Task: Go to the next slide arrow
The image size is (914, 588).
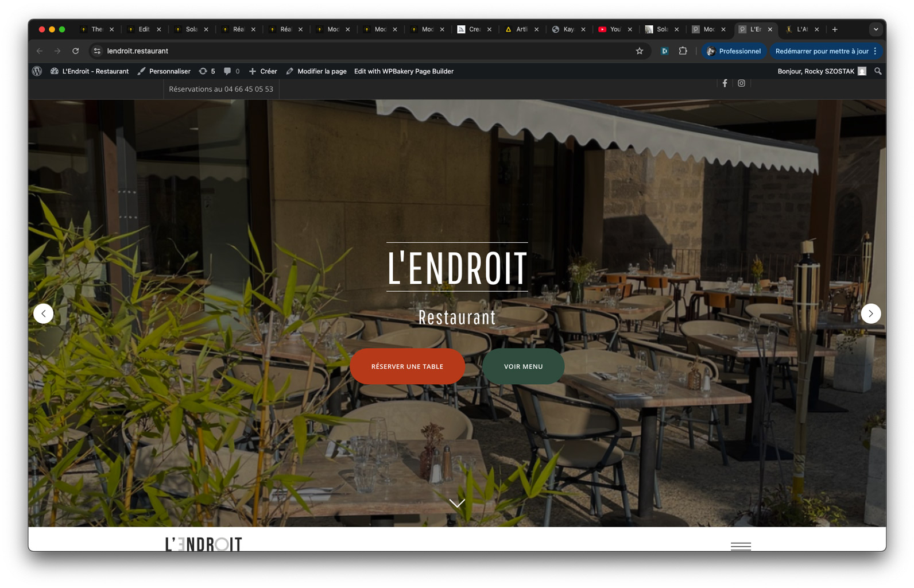Action: tap(870, 314)
